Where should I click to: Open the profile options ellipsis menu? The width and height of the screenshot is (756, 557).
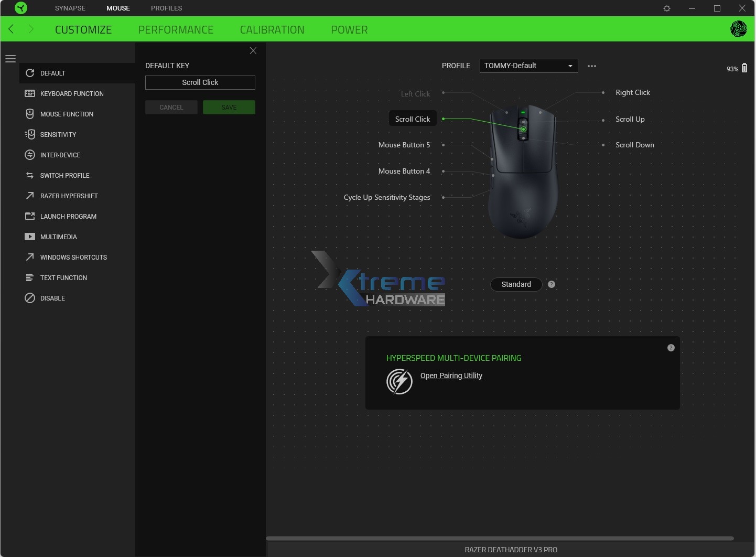592,66
